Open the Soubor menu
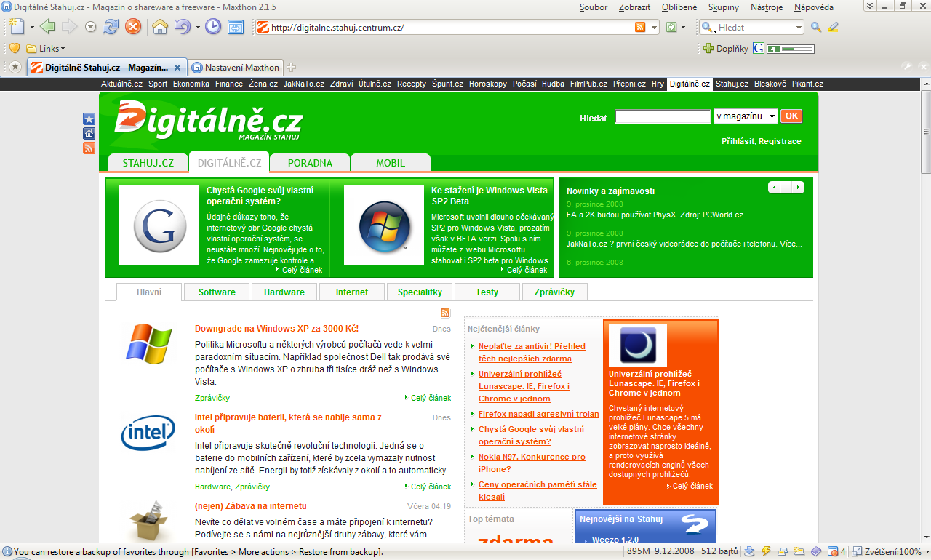The width and height of the screenshot is (931, 560). pos(594,7)
